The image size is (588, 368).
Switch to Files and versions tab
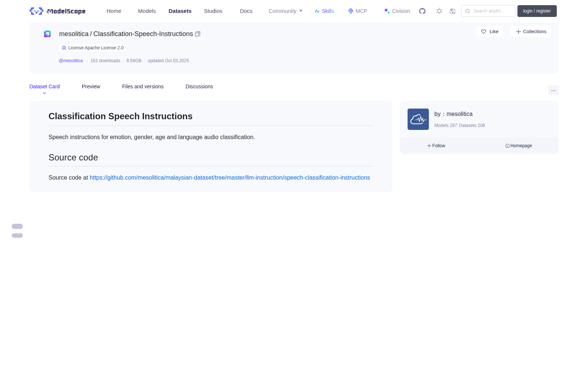pyautogui.click(x=143, y=86)
